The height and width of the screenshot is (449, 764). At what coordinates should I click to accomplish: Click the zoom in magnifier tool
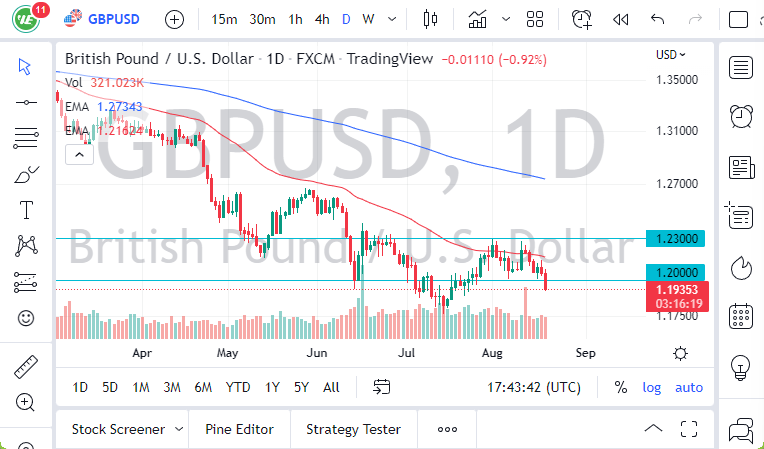point(26,402)
